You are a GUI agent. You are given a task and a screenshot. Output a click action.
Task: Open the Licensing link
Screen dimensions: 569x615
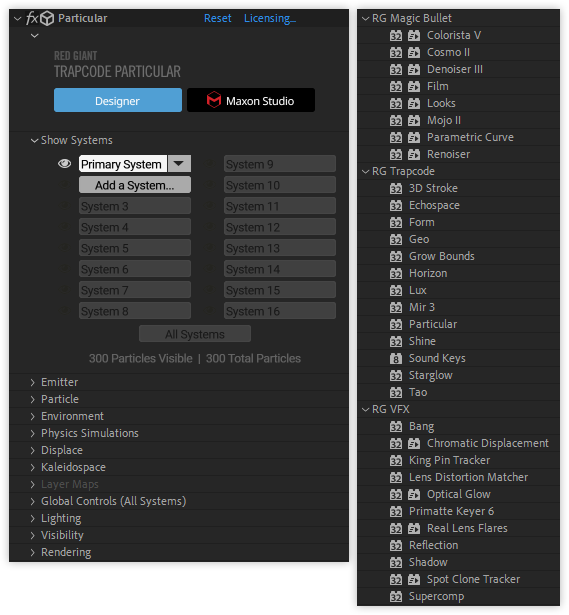point(270,18)
